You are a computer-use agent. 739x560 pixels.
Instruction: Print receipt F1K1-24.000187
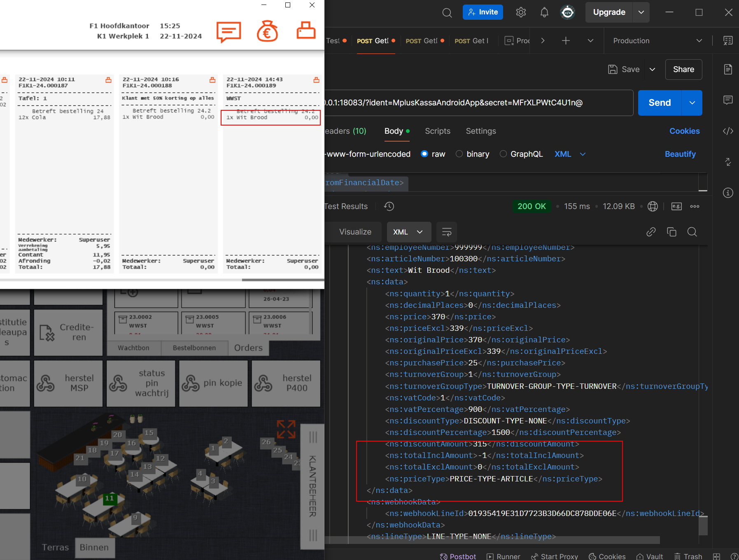coord(108,80)
